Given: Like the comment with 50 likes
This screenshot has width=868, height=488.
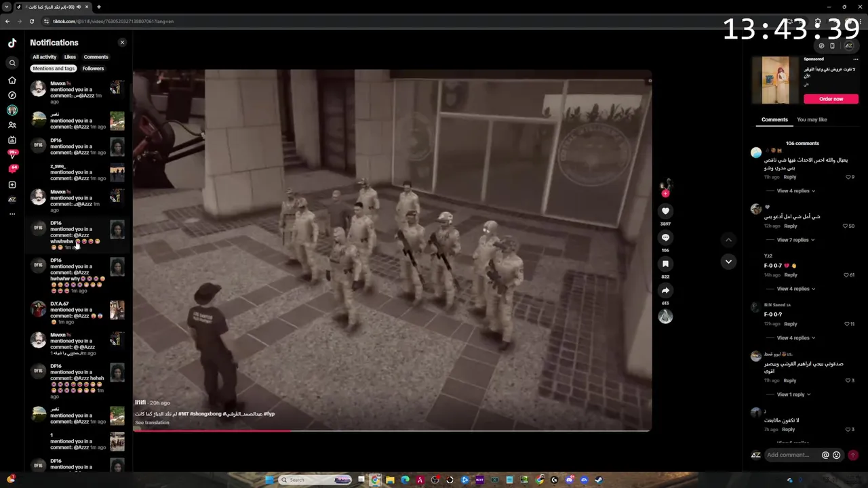Looking at the screenshot, I should (847, 226).
